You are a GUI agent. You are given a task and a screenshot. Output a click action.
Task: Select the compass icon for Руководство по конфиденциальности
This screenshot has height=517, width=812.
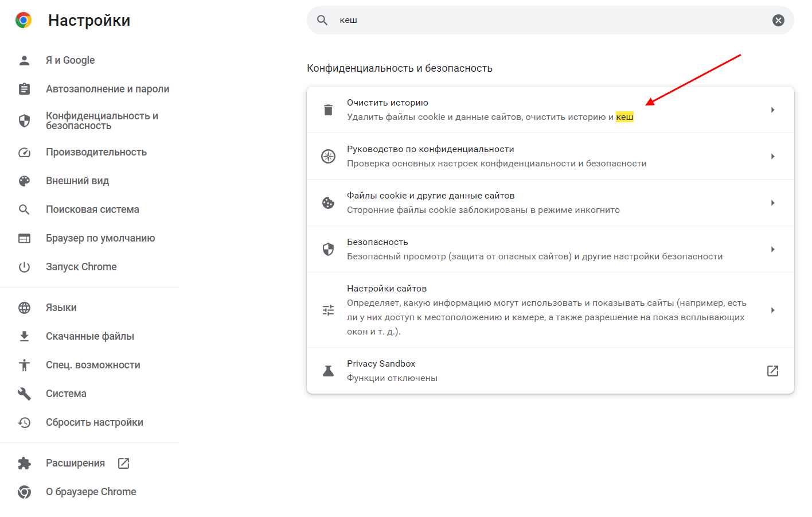pyautogui.click(x=327, y=156)
